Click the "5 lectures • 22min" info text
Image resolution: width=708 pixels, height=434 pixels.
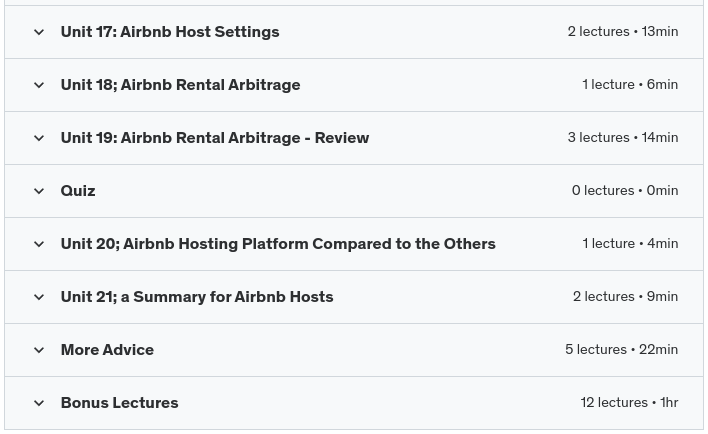tap(621, 350)
